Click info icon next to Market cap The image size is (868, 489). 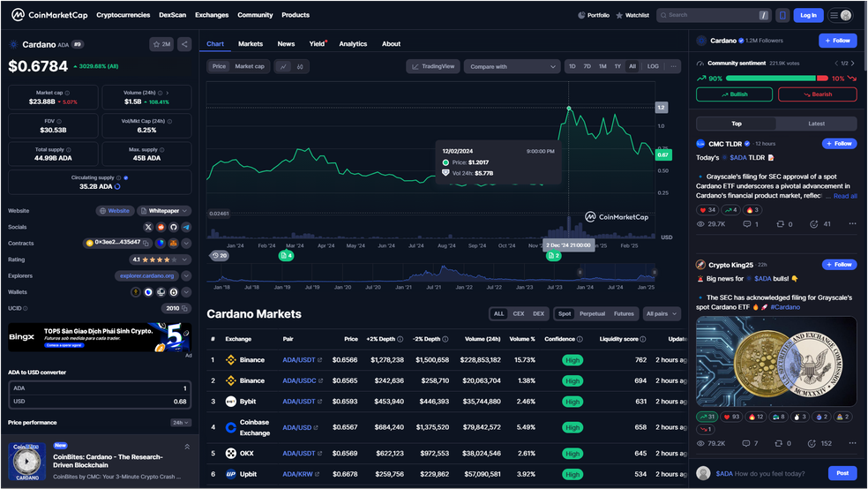click(67, 93)
